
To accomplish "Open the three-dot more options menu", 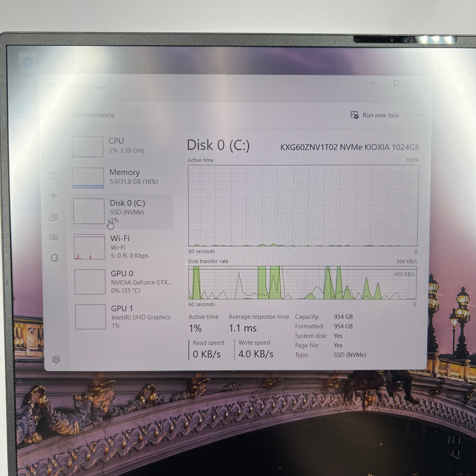I will pyautogui.click(x=419, y=115).
